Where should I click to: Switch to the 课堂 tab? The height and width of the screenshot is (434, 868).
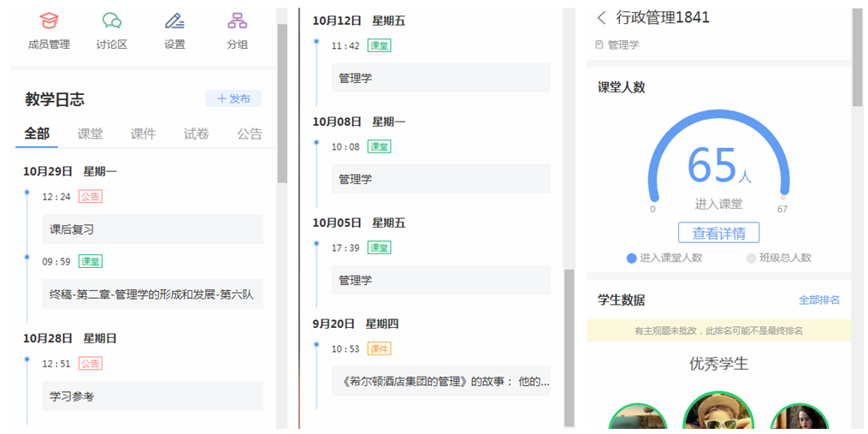pyautogui.click(x=90, y=134)
